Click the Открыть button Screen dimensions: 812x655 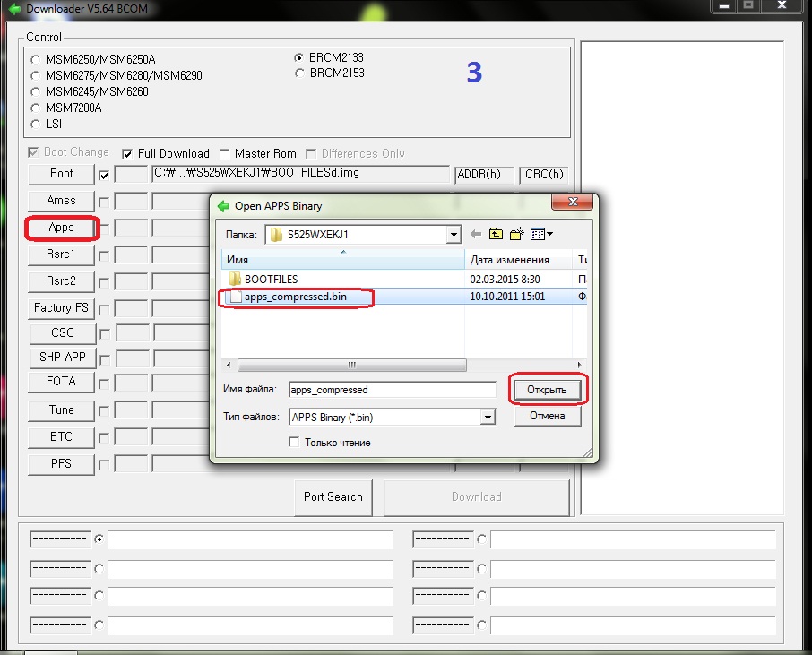[547, 390]
